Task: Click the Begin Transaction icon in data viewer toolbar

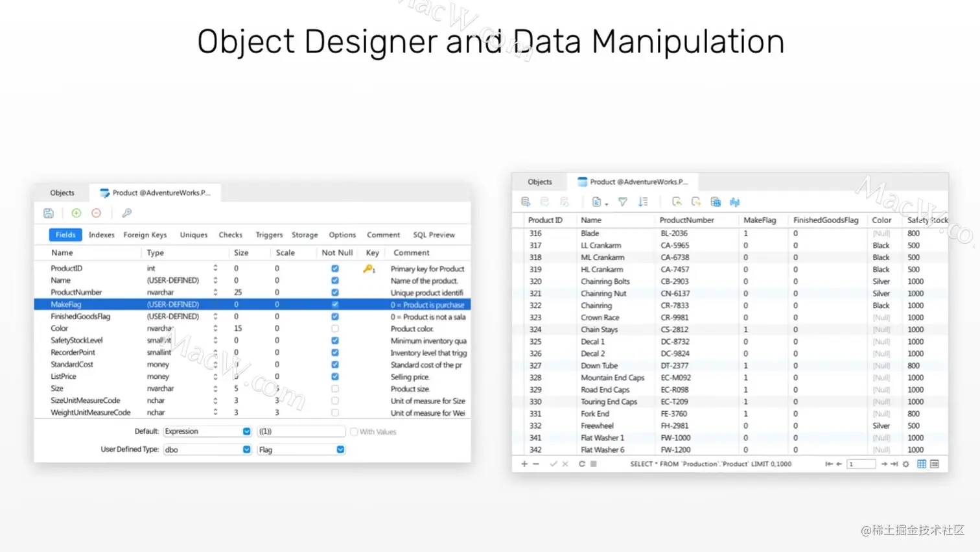Action: 526,202
